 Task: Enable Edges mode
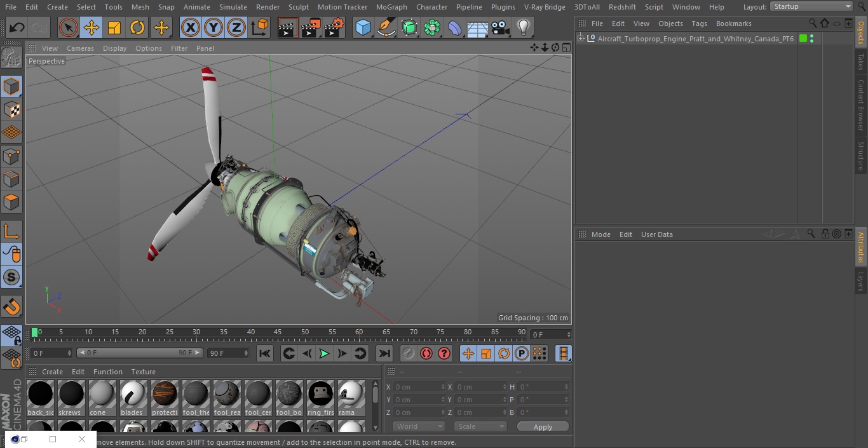tap(11, 179)
